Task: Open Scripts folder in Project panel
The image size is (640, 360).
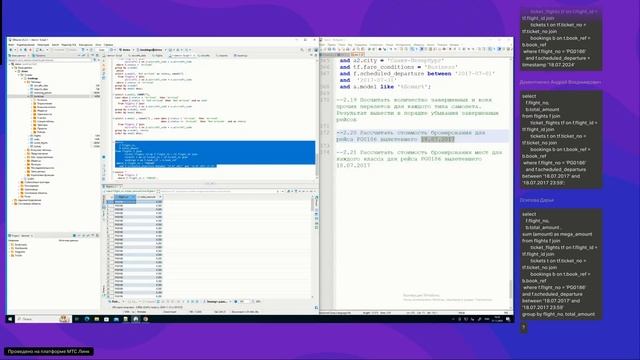Action: tap(18, 255)
